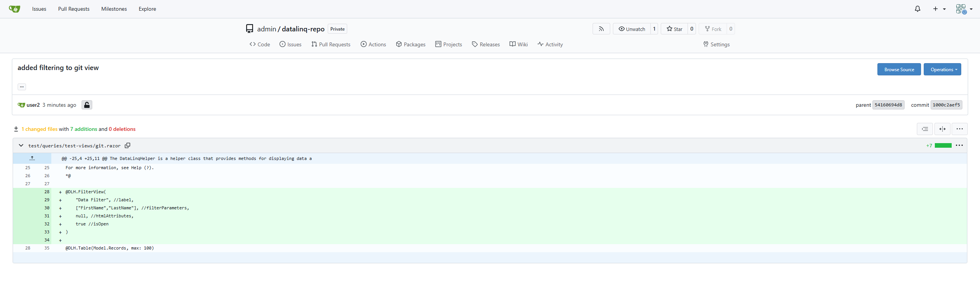Click the test/queries/test-views/git.razor file link
Viewport: 980px width, 305px height.
click(x=74, y=146)
